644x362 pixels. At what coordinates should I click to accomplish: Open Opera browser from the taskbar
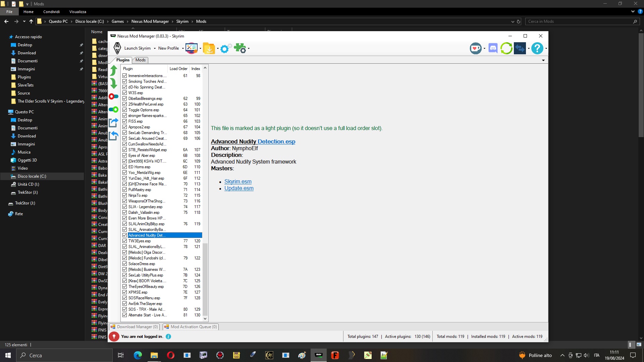171,355
